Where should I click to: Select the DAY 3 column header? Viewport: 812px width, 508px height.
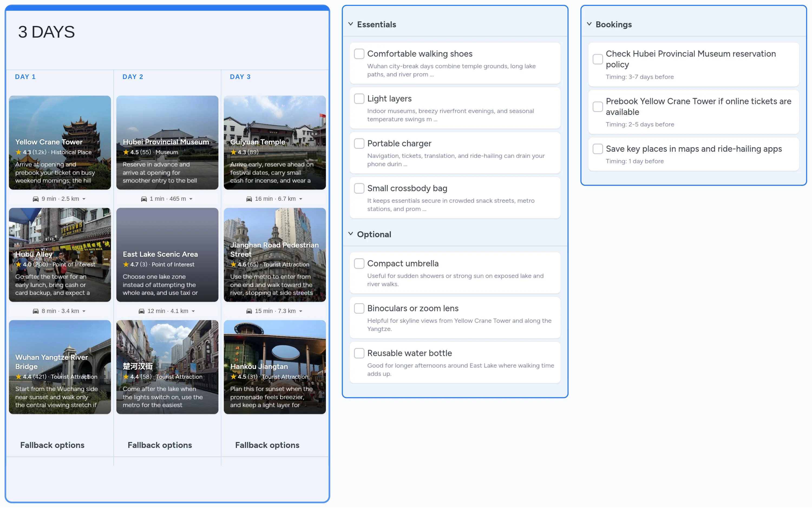coord(240,77)
